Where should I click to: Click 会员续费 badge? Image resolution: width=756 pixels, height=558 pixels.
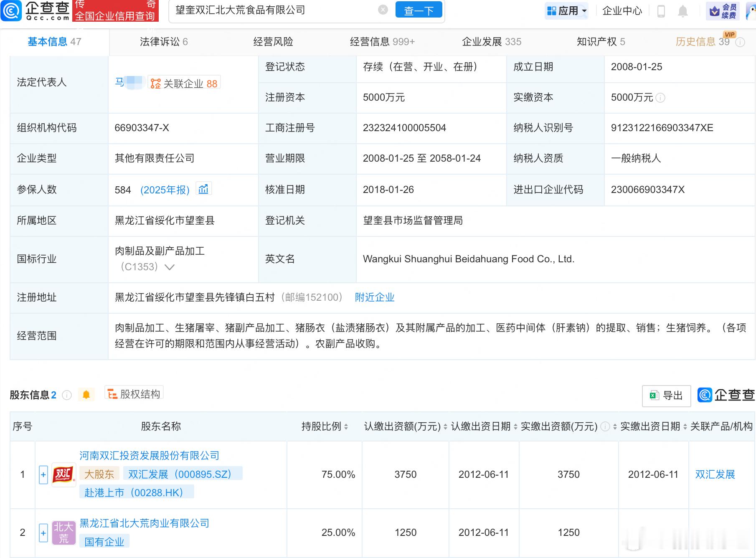coord(723,11)
